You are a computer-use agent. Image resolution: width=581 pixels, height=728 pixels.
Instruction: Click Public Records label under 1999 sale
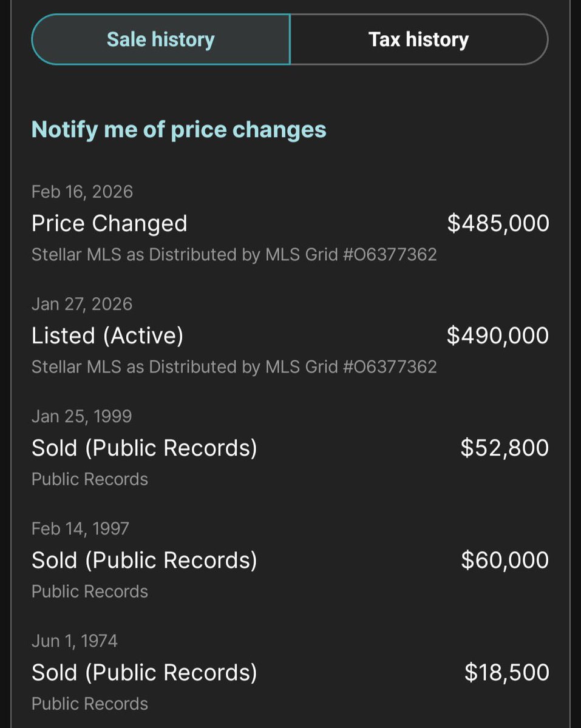pyautogui.click(x=90, y=479)
